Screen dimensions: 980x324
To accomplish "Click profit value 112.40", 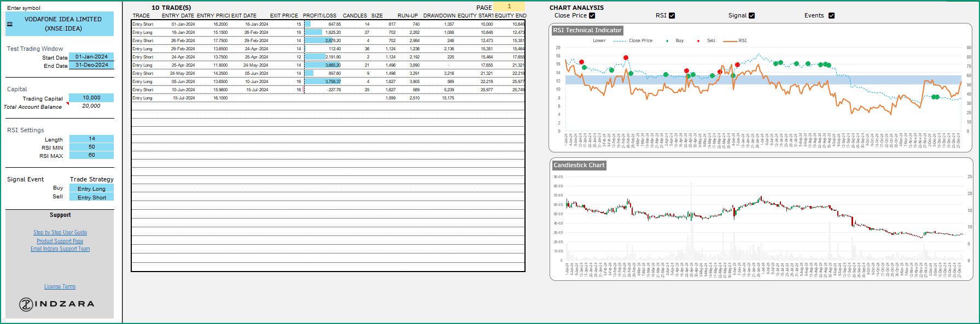I will pos(335,49).
